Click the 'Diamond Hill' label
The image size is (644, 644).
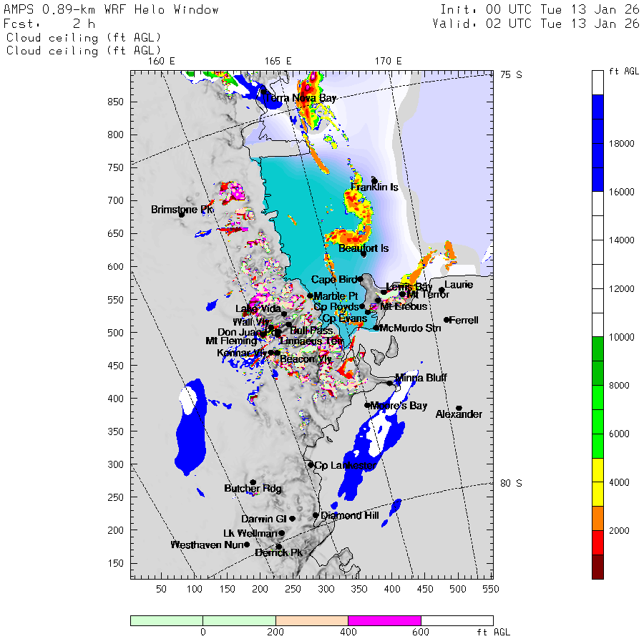click(349, 515)
